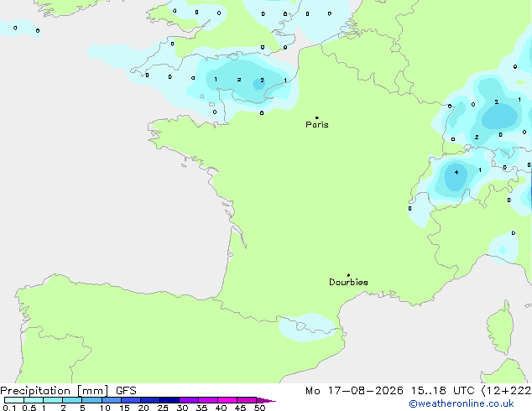Pick the 40–45 mm magenta legend swatch
Viewport: 532px width, 411px height.
[x=227, y=400]
